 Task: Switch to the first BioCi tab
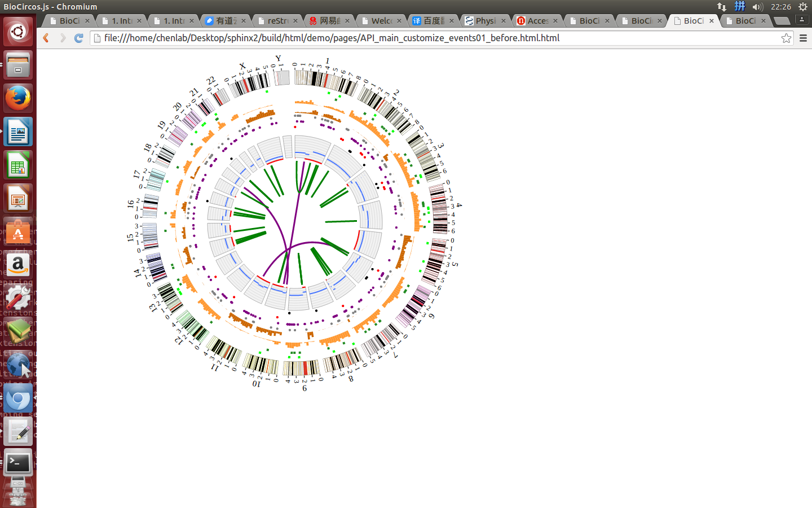pyautogui.click(x=69, y=20)
